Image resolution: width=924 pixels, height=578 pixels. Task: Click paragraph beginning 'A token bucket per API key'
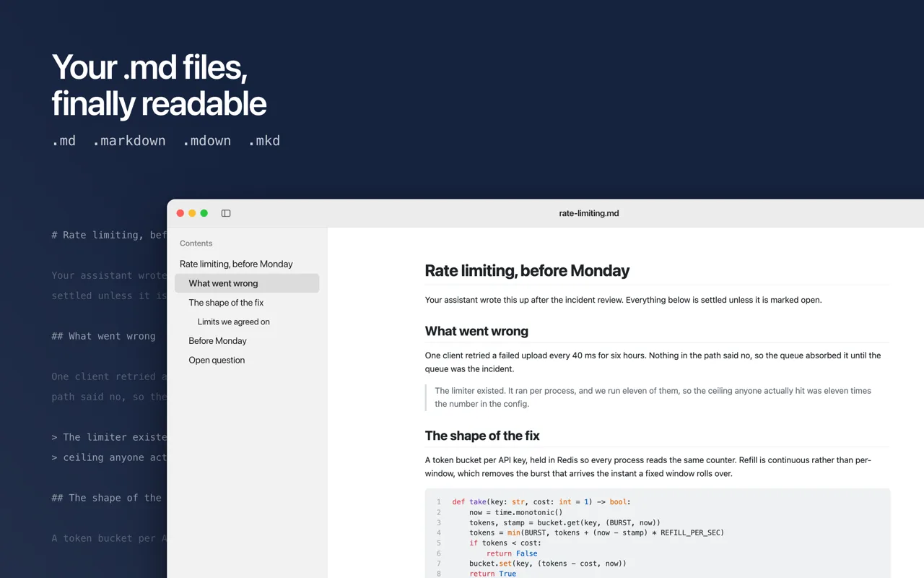coord(648,467)
